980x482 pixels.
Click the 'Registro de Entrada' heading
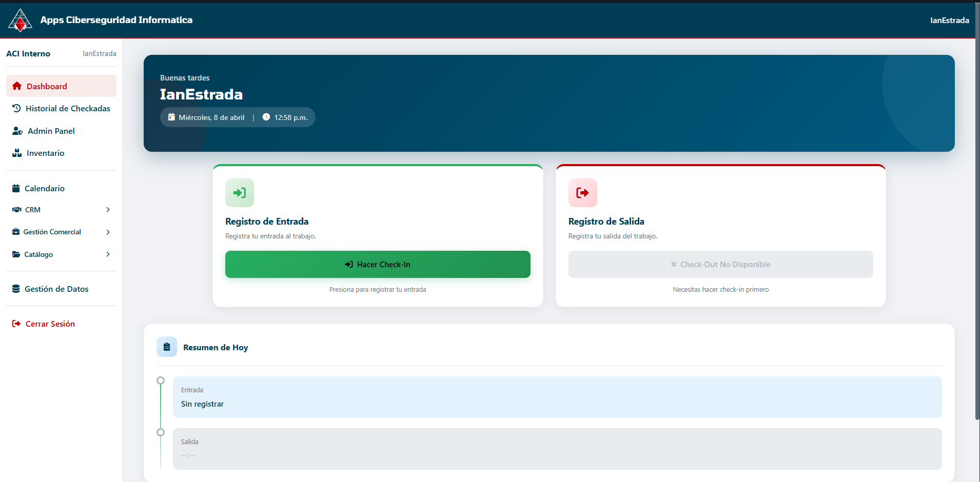pos(267,222)
